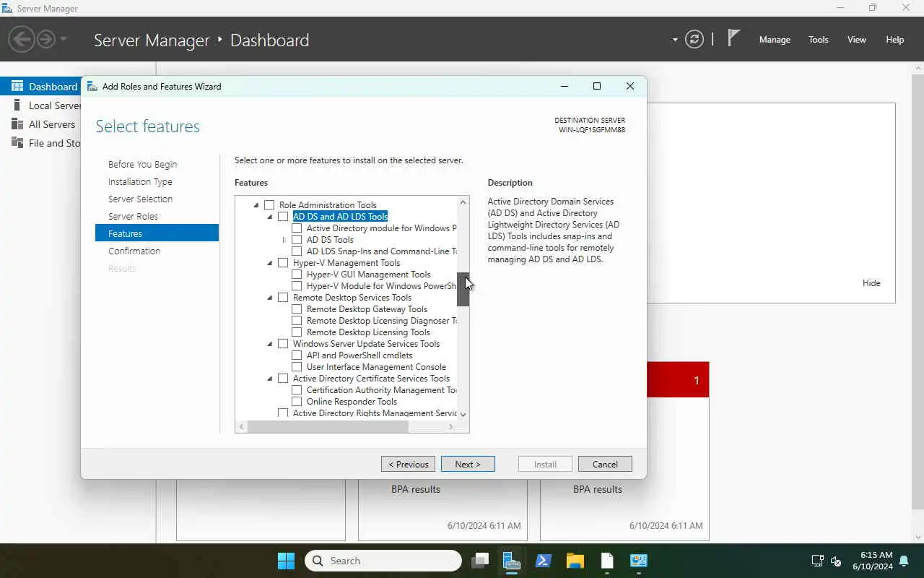
Task: Select the File and Storage sidebar icon
Action: click(17, 142)
